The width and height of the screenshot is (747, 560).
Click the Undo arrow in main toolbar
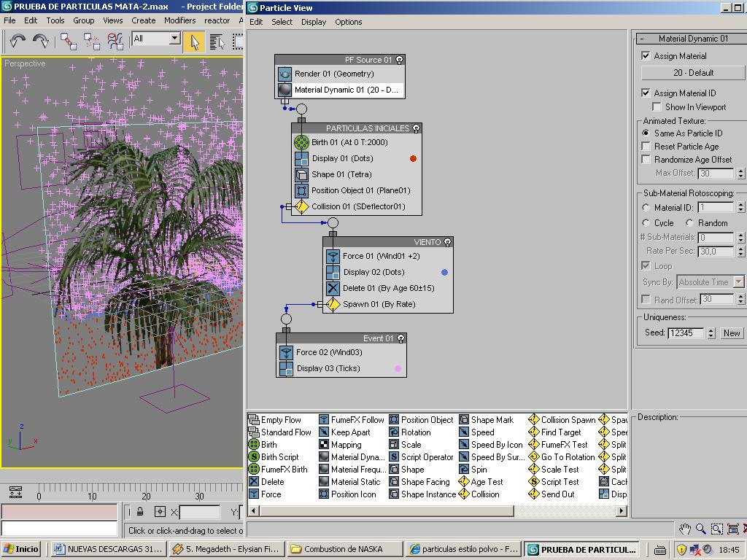point(18,41)
